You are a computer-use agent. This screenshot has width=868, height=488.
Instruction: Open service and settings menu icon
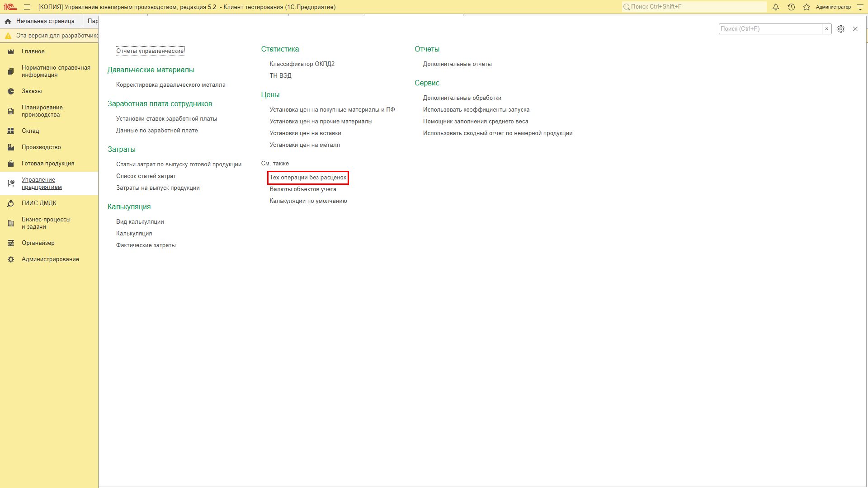point(860,7)
